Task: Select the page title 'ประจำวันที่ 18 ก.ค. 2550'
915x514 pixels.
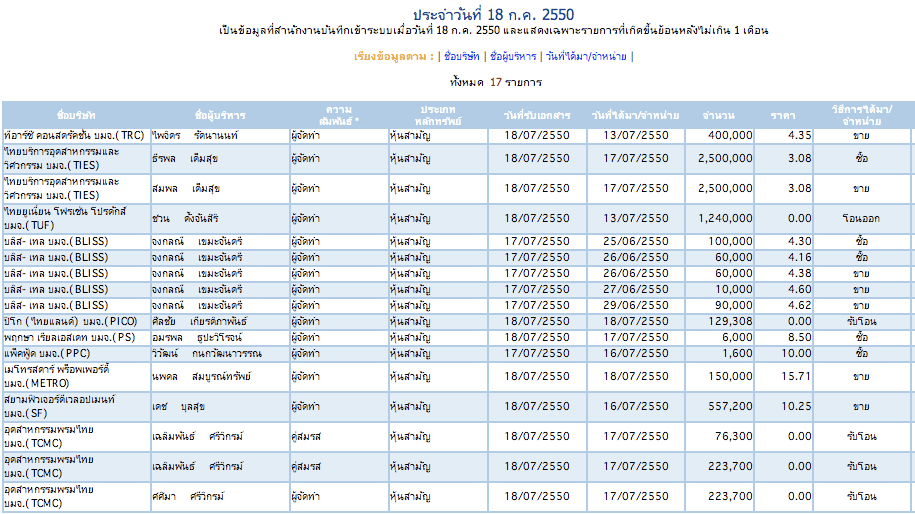Action: coord(494,15)
